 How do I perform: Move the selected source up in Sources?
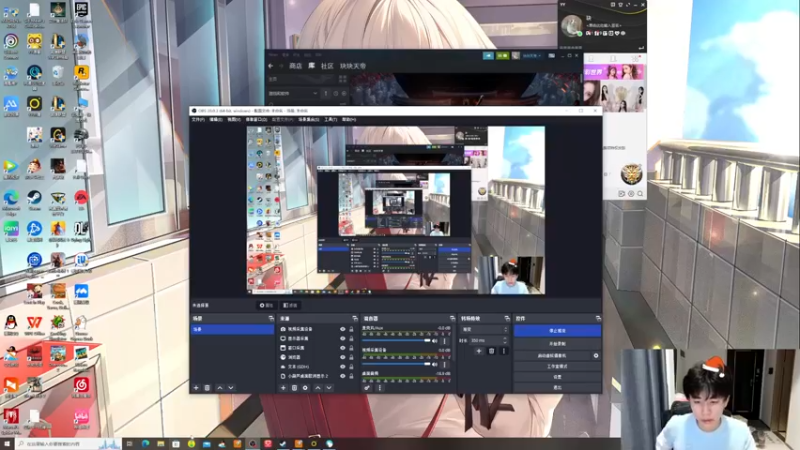318,388
